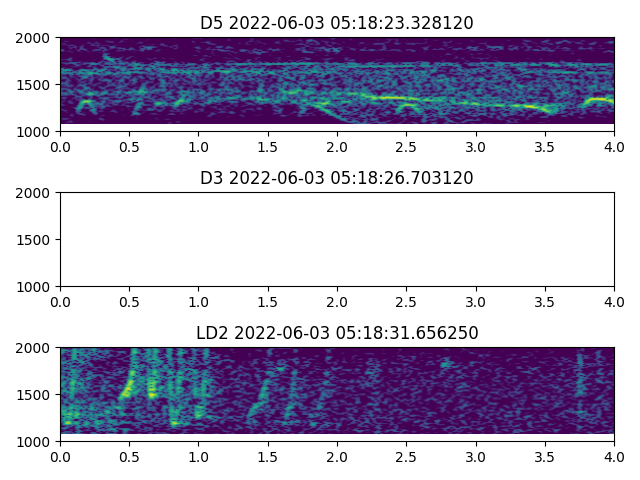Viewport: 640px width, 480px height.
Task: Click the 1.5 x-axis tick under LD2 plot
Action: [x=268, y=456]
